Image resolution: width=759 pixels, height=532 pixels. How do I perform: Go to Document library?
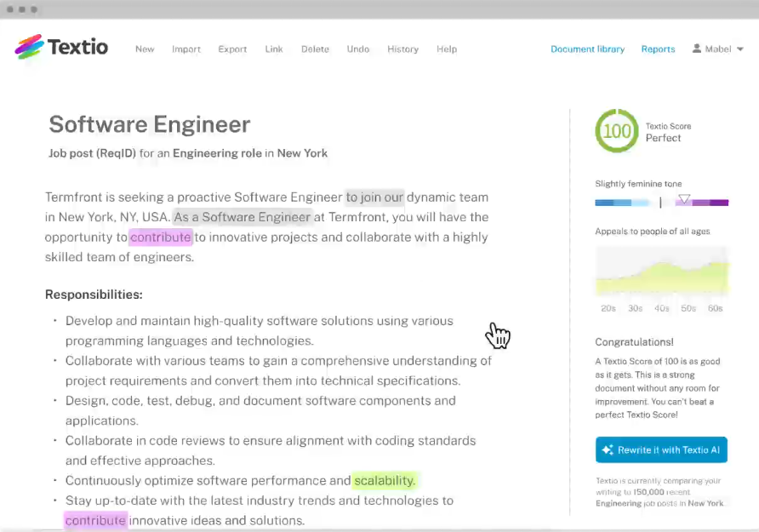click(587, 49)
